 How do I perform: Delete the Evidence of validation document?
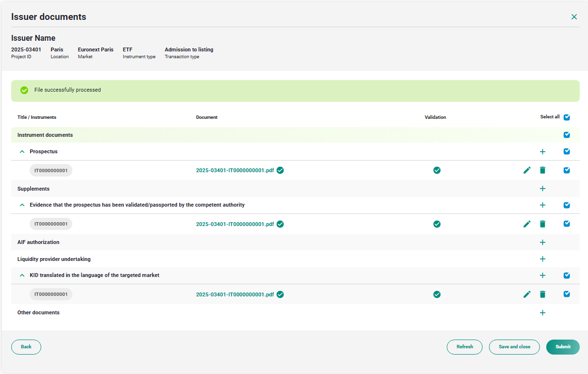[542, 224]
